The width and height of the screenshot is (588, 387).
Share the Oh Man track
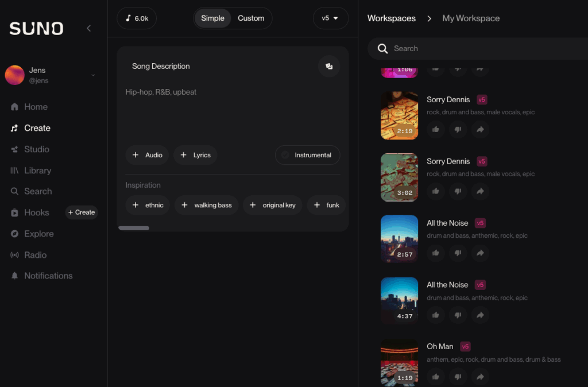tap(480, 377)
